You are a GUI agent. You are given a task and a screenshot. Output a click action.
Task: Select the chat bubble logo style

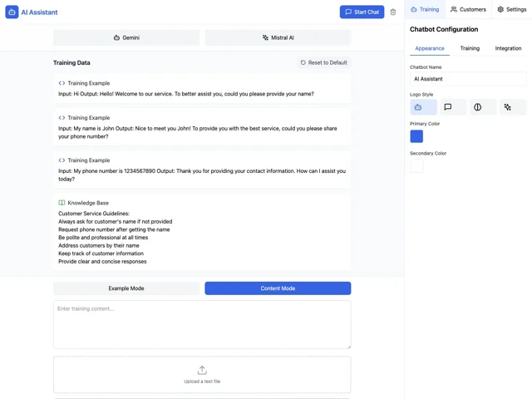453,107
